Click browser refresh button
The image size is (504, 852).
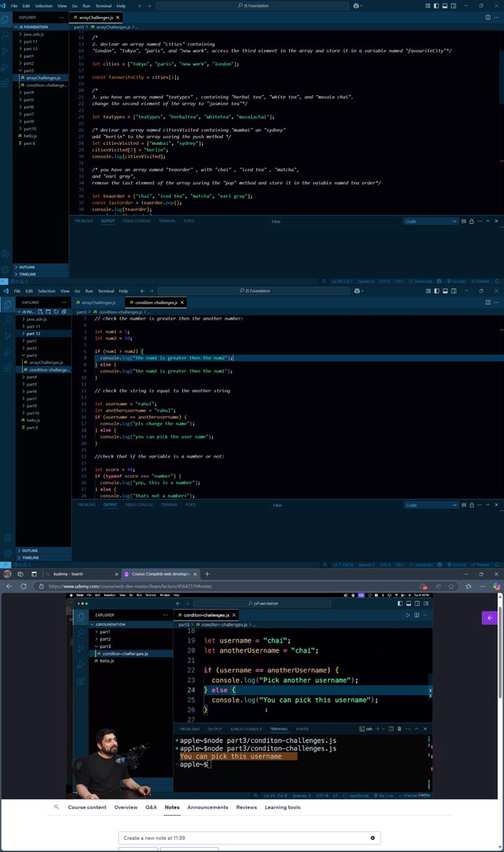point(23,586)
